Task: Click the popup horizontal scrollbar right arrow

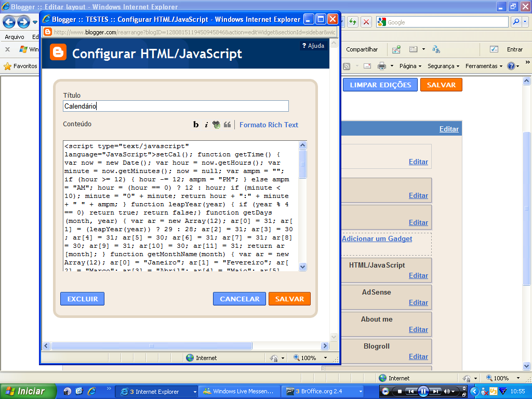Action: point(325,345)
